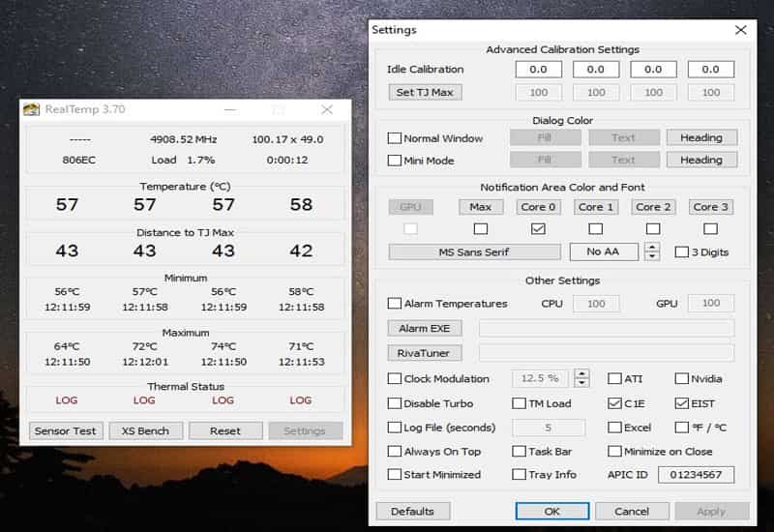
Task: Open the Core 2 color button
Action: (653, 207)
